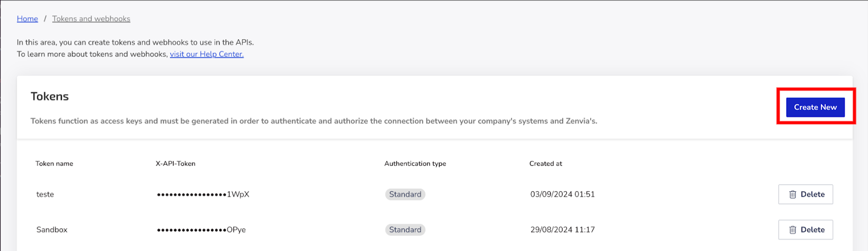Viewport: 868px width, 251px height.
Task: Click the Created at column header
Action: click(x=546, y=164)
